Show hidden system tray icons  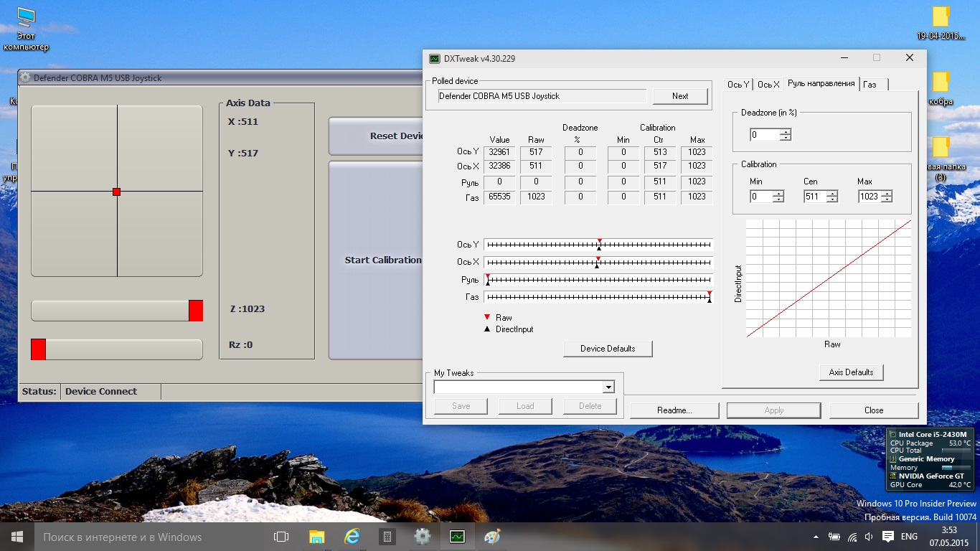pyautogui.click(x=816, y=537)
